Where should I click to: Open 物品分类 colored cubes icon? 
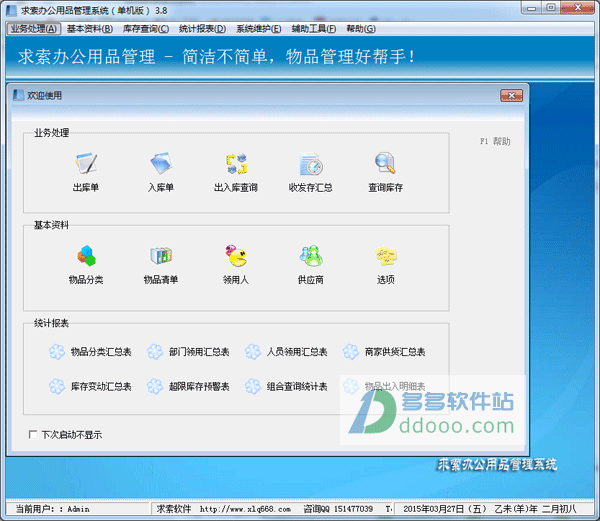coord(86,256)
